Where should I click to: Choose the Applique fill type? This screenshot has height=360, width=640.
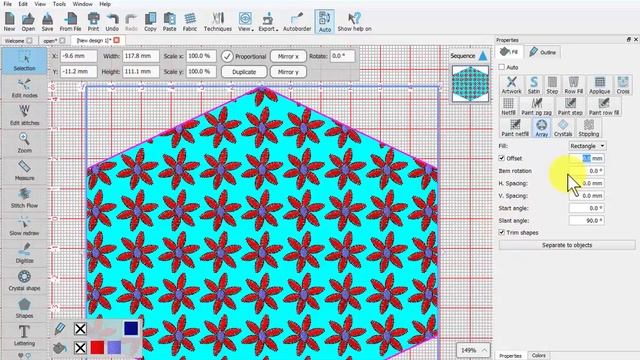tap(600, 85)
